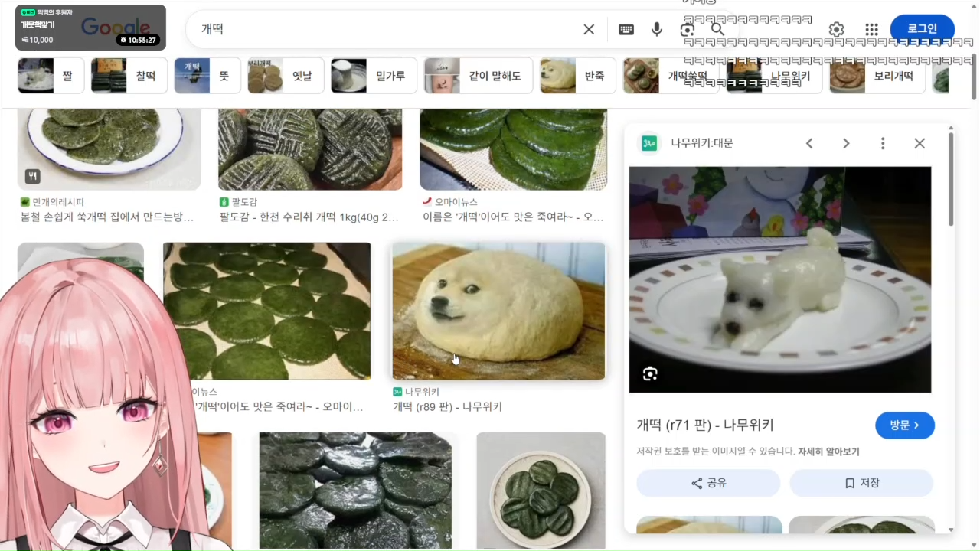980x551 pixels.
Task: Click the Lens icon on the preview image
Action: pos(650,373)
